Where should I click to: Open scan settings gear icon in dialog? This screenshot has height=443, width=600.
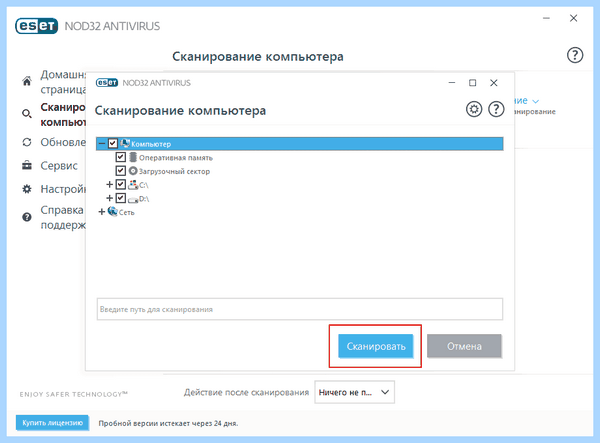(474, 109)
